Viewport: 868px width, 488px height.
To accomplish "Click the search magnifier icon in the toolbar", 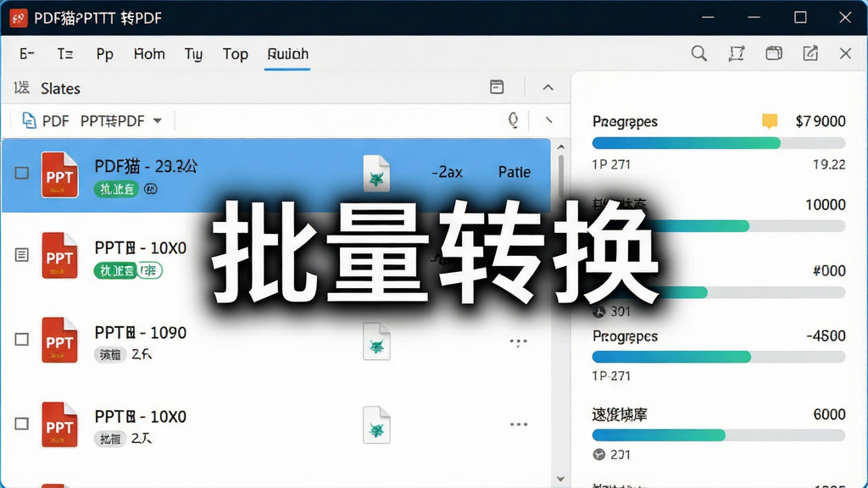I will coord(698,53).
